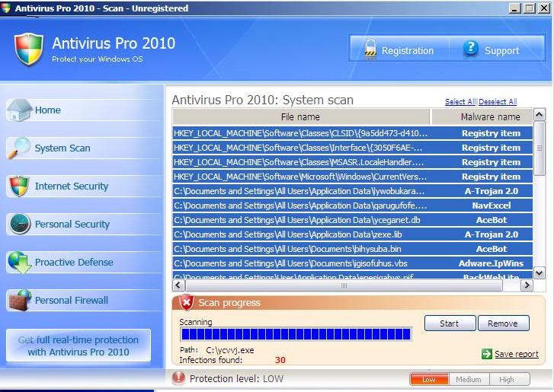Click the vertical scrollbar thumb
Image resolution: width=554 pixels, height=392 pixels.
tap(540, 148)
